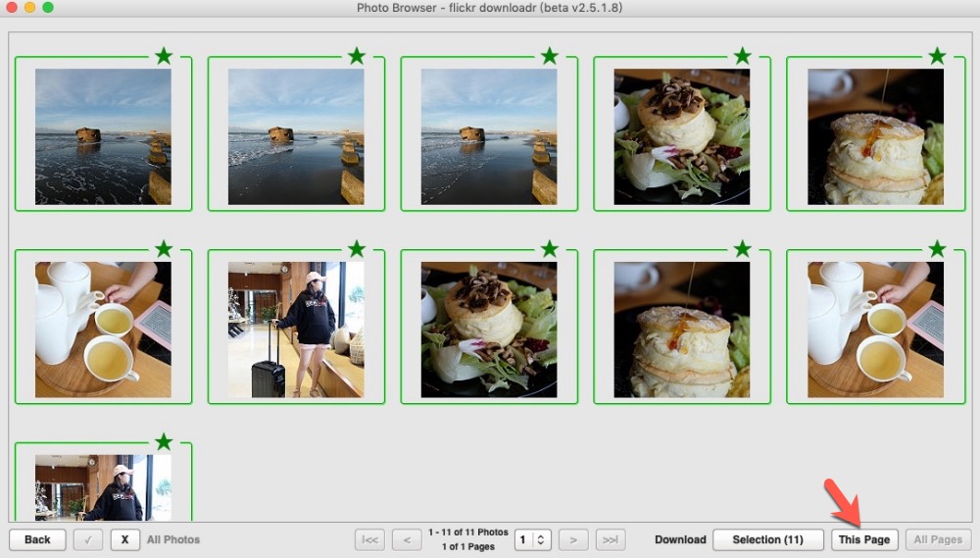Jump to first page with |<< button
The width and height of the screenshot is (980, 558).
tap(370, 539)
